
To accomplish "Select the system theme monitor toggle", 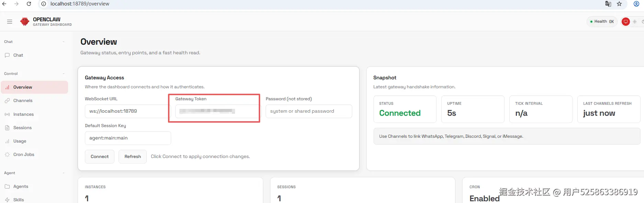I will click(626, 22).
